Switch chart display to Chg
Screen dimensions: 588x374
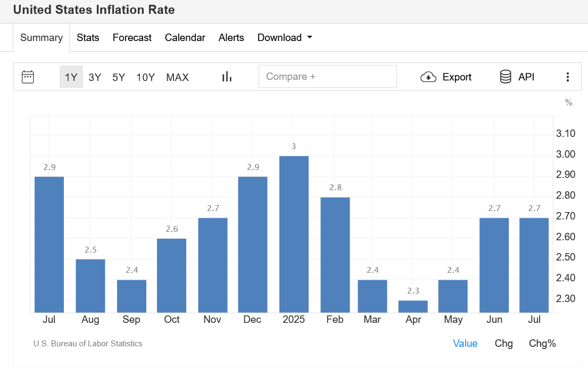(x=503, y=343)
